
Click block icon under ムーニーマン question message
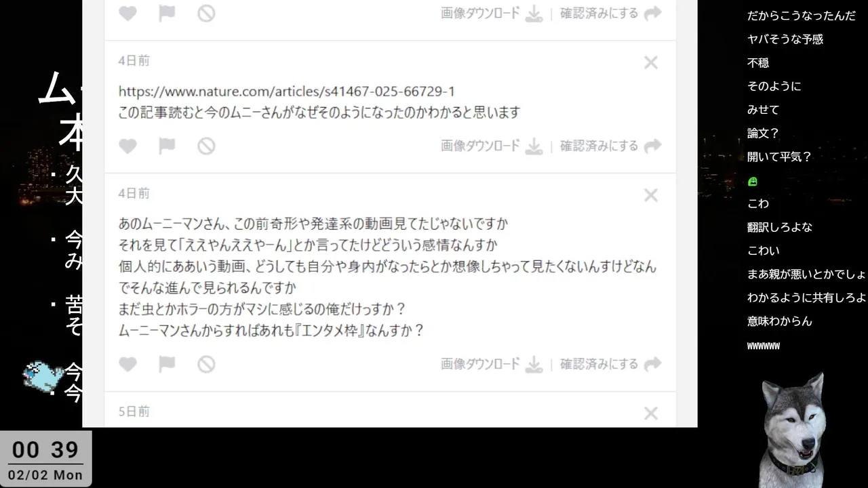[206, 365]
